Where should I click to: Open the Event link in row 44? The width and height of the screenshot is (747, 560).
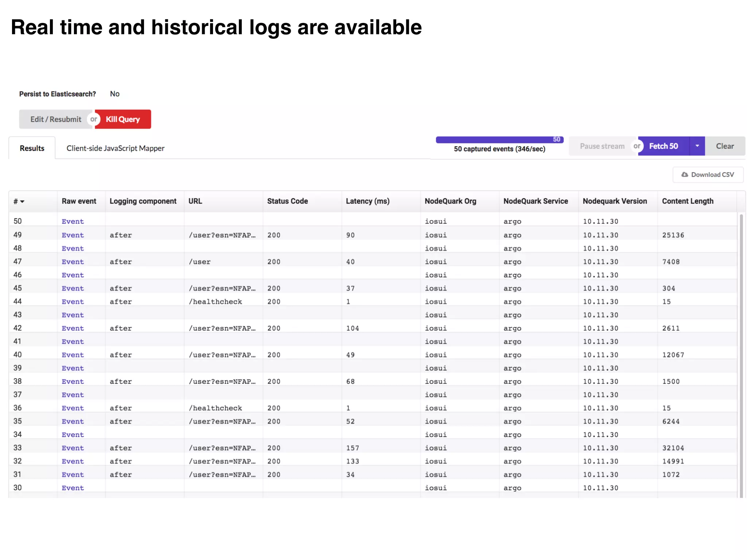(x=73, y=302)
